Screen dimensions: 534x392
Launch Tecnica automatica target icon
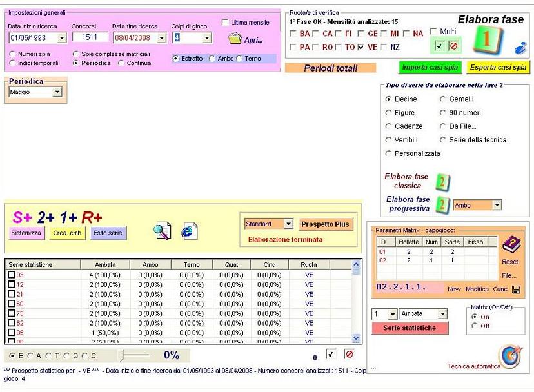coord(510,356)
